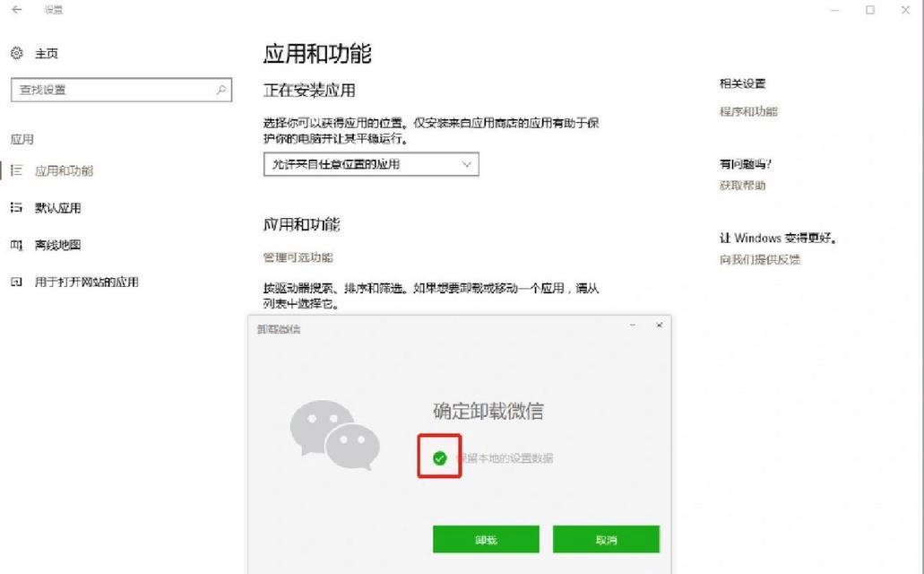Confirm with the green 卸载 button

point(486,539)
